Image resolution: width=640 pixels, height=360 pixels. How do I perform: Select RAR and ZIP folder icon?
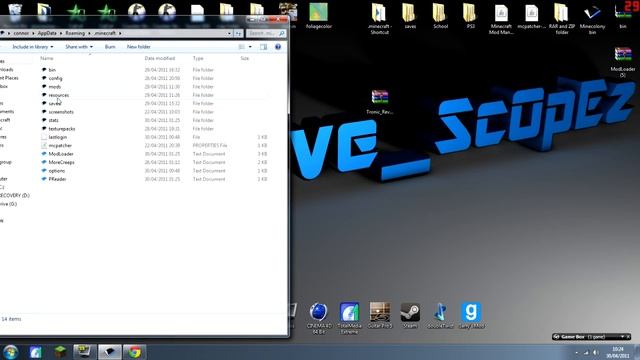click(x=562, y=18)
